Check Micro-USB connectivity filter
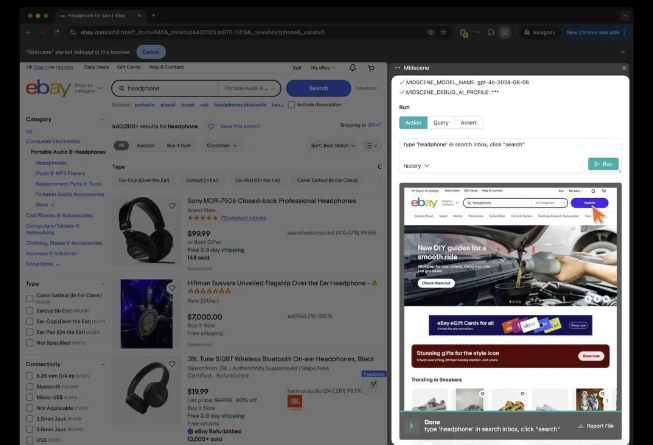This screenshot has width=653, height=445. (x=29, y=397)
